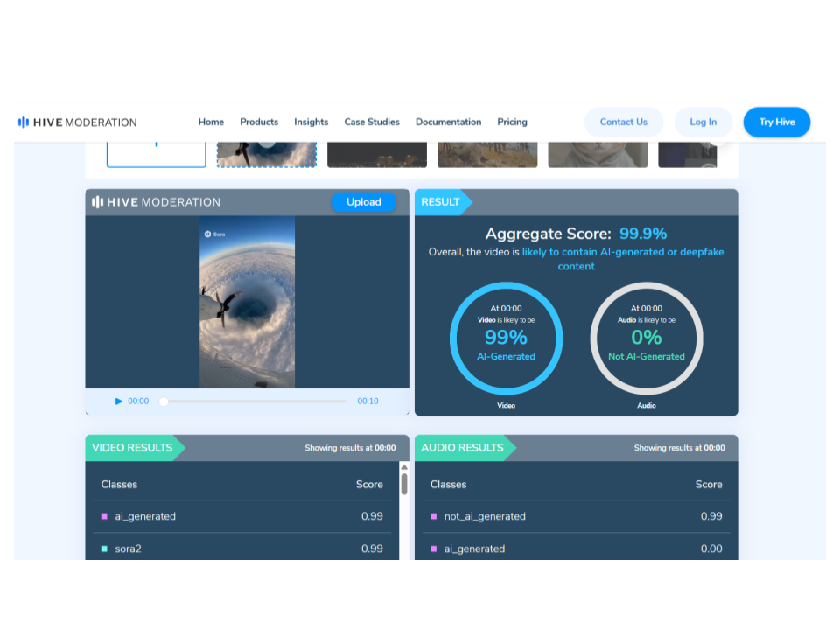Click the purple marker beside ai_generated video class

104,516
